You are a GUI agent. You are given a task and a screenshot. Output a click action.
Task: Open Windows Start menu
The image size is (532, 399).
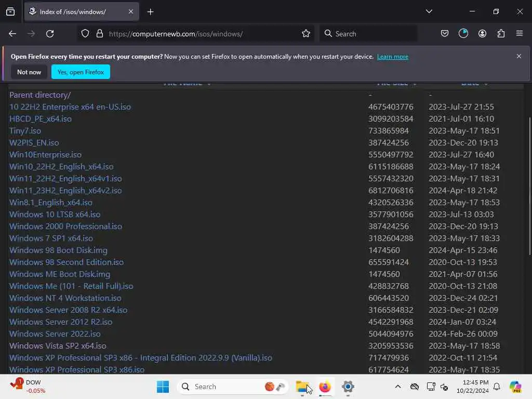(x=163, y=387)
